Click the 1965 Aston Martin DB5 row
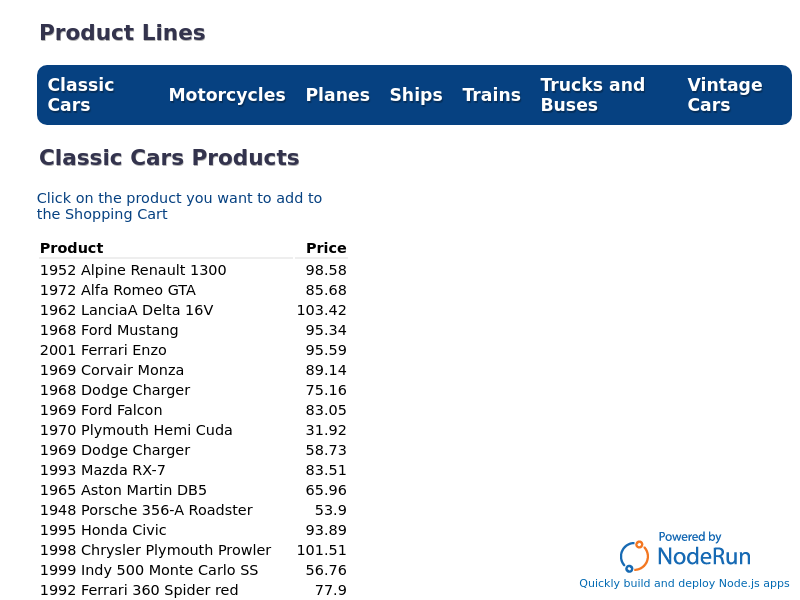The image size is (800, 600). click(x=193, y=490)
